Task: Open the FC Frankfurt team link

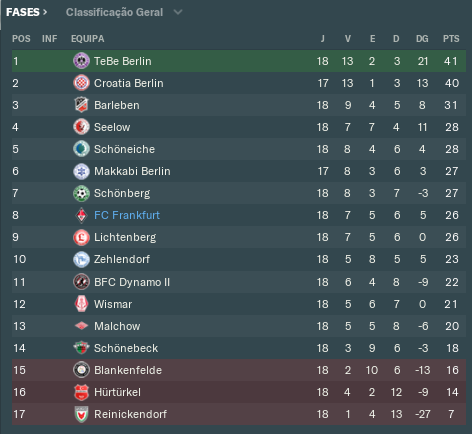Action: (x=127, y=215)
